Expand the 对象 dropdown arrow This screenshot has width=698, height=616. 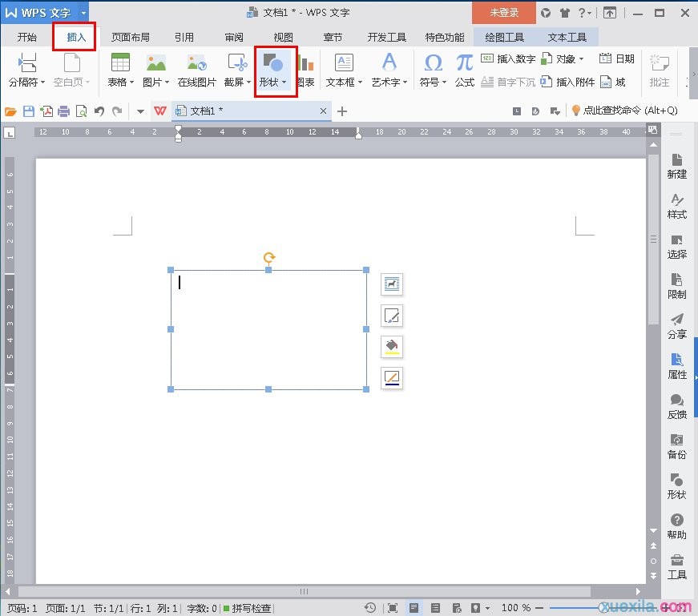581,58
